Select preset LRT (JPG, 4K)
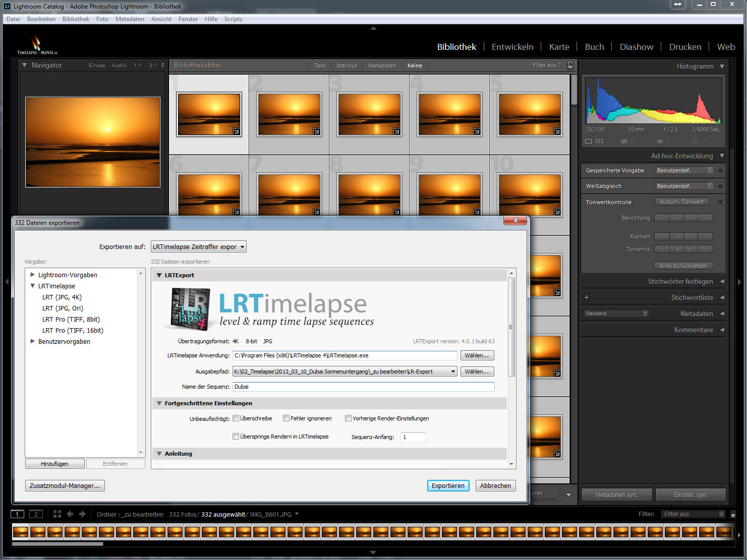The width and height of the screenshot is (747, 560). click(62, 297)
